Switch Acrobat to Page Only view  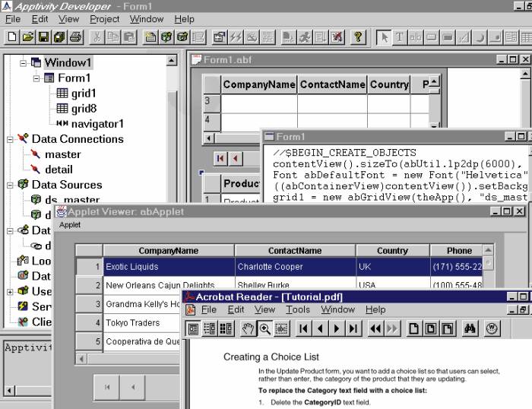click(193, 328)
